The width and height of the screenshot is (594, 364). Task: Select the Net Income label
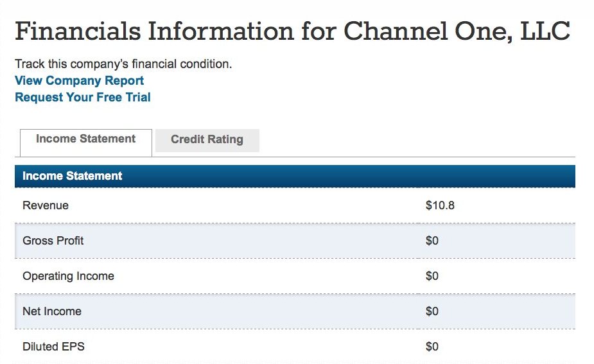click(52, 311)
